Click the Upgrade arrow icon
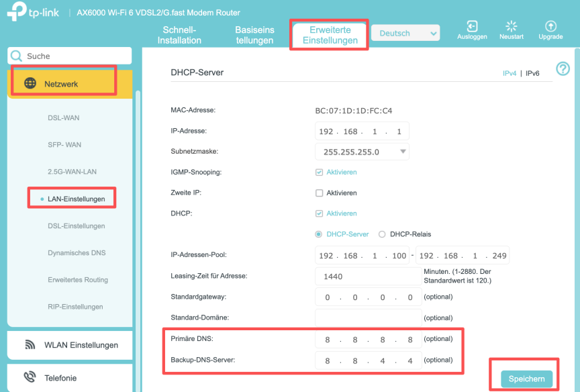 pyautogui.click(x=550, y=26)
